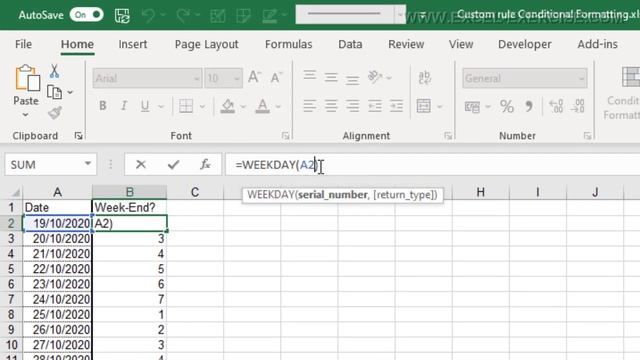Click the Conditional Formatting button

[622, 93]
